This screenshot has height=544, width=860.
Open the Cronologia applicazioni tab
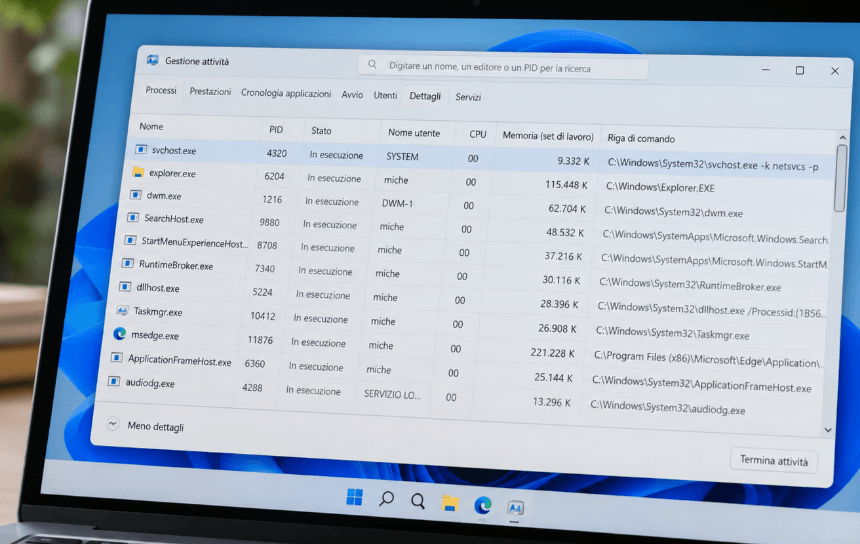[286, 93]
